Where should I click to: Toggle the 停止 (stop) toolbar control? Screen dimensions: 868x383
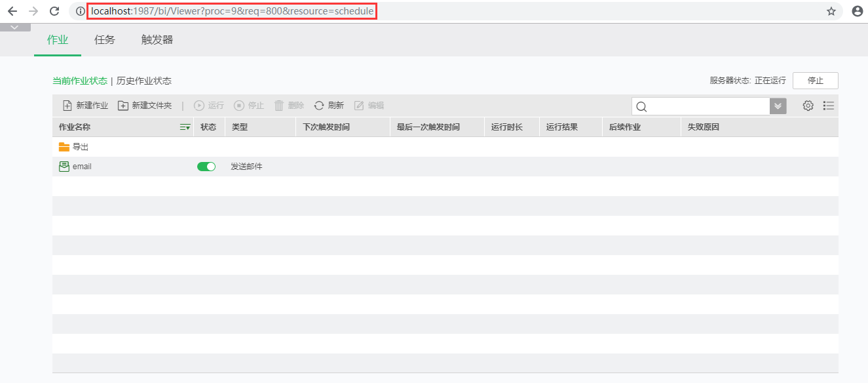click(x=240, y=105)
